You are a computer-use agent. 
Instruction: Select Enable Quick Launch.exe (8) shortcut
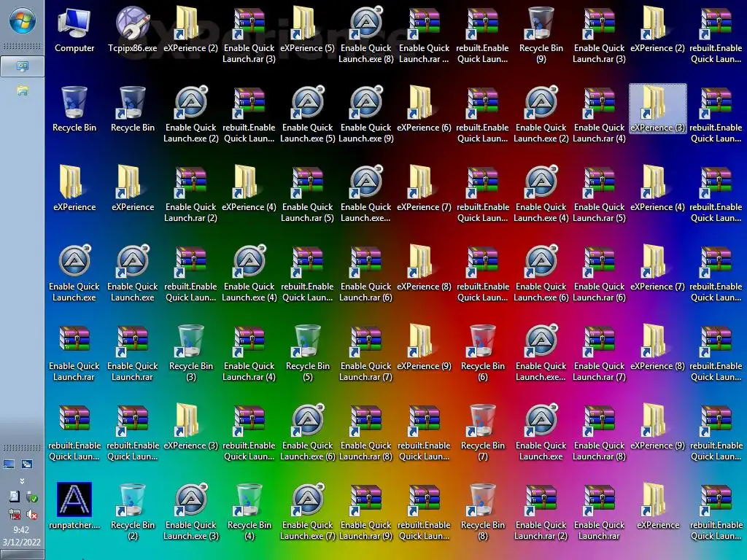366,36
